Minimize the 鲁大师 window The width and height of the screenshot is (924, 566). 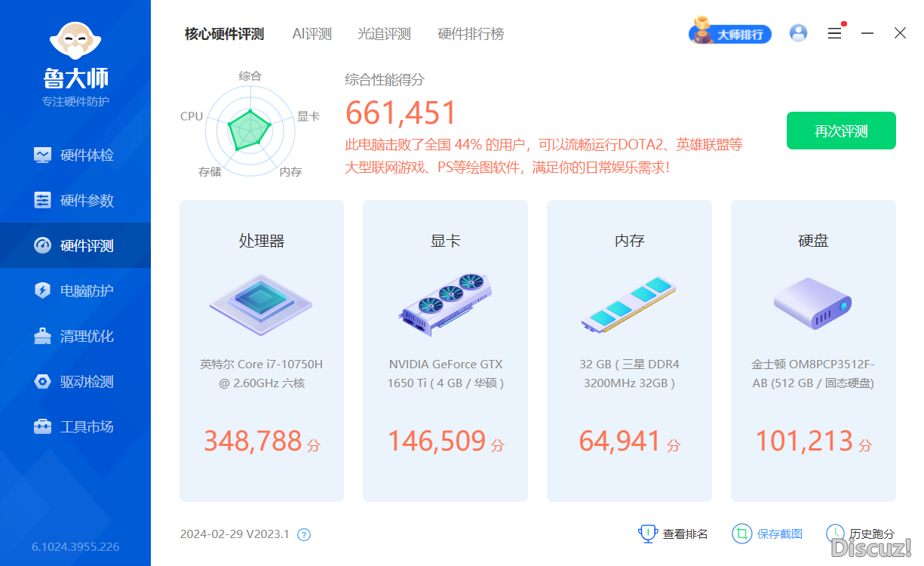pyautogui.click(x=867, y=34)
